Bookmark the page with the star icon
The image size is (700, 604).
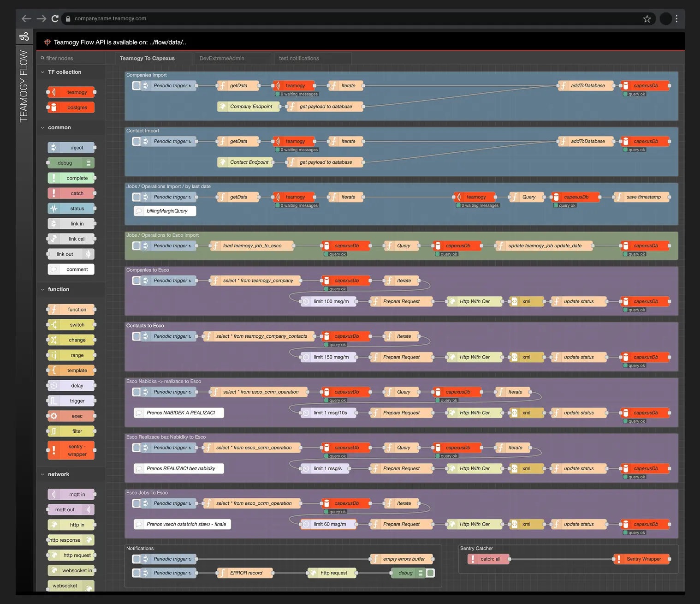tap(647, 18)
